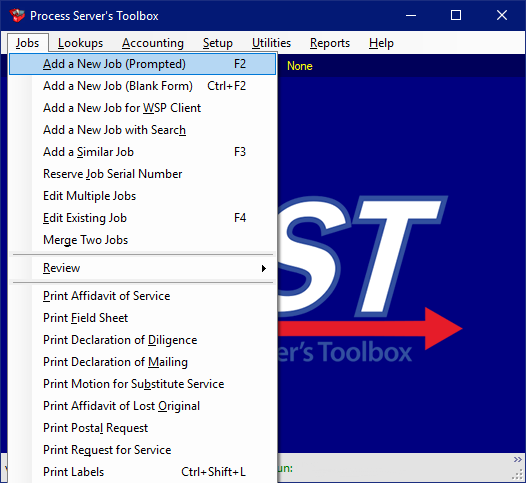526x483 pixels.
Task: Choose Add a New Job (Prompted)
Action: (x=143, y=64)
